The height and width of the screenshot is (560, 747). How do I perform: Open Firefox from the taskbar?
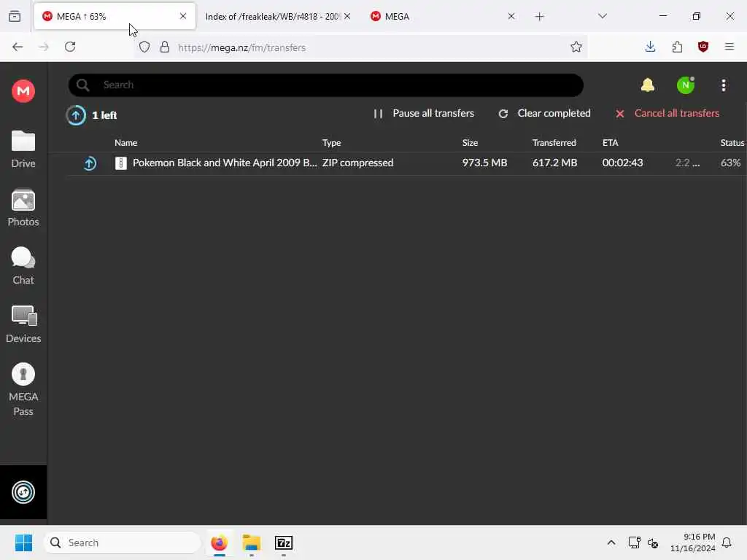coord(219,542)
